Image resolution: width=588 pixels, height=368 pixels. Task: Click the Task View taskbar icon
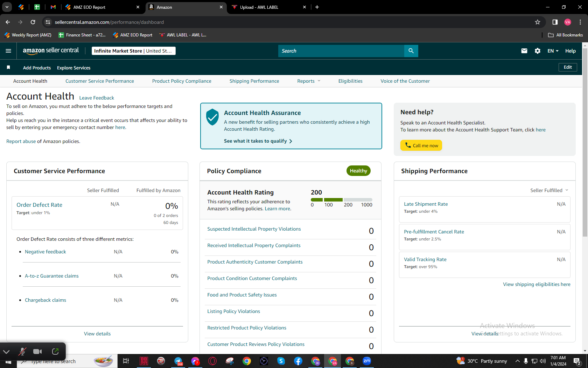126,361
